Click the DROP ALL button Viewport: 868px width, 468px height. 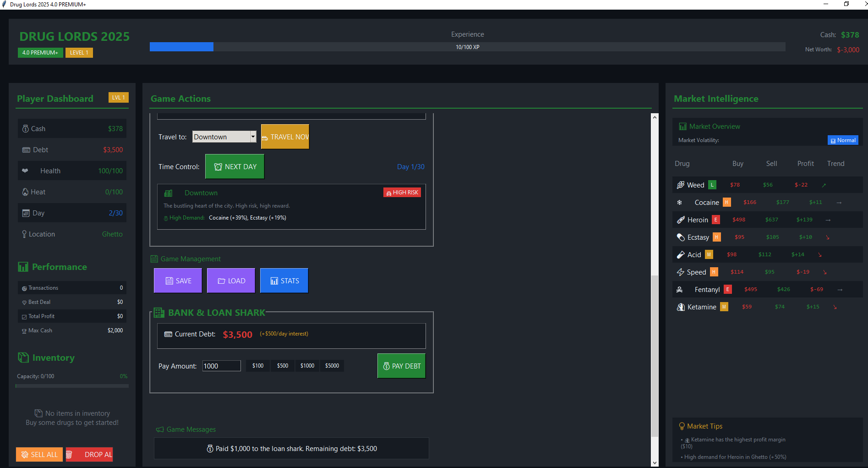coord(89,454)
